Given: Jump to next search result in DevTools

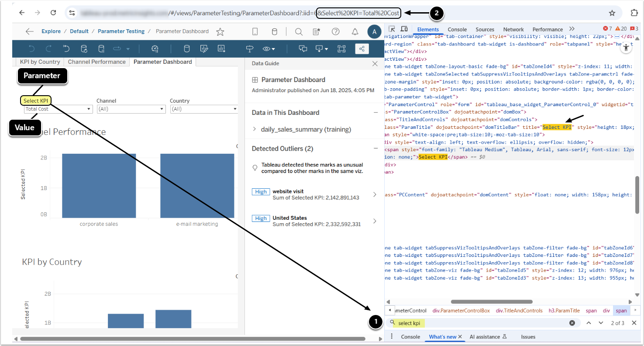Looking at the screenshot, I should pos(601,323).
